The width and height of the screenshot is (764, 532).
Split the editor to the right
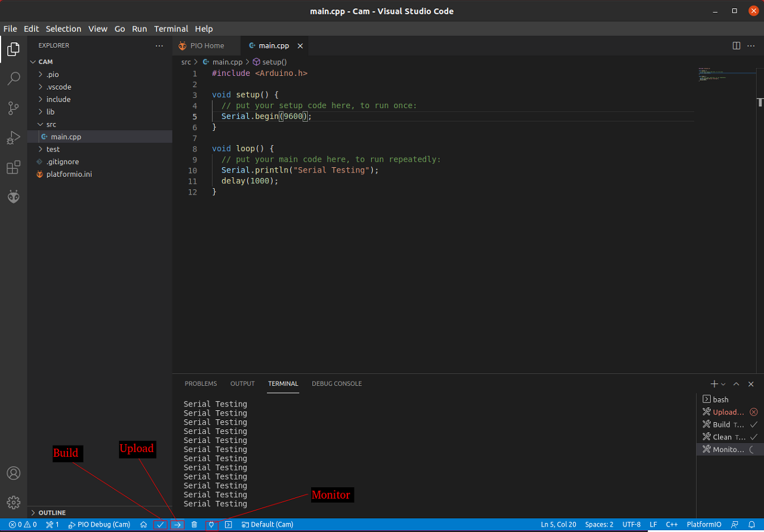[737, 45]
